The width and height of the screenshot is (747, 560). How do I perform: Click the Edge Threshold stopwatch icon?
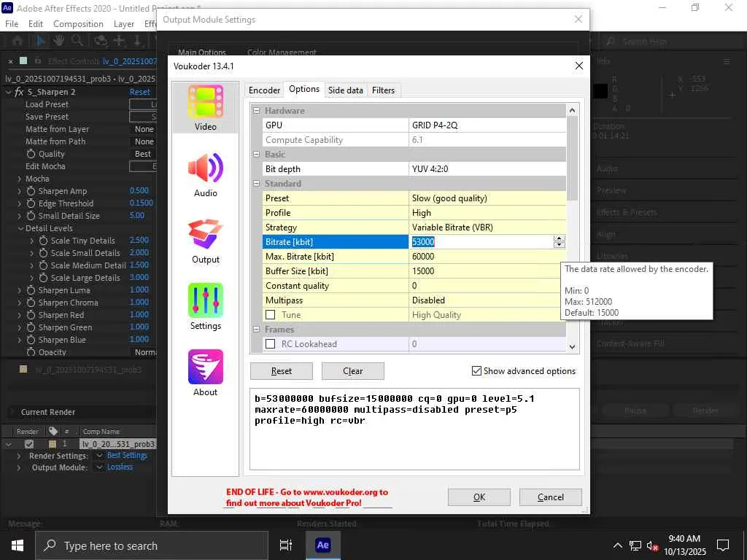click(31, 203)
